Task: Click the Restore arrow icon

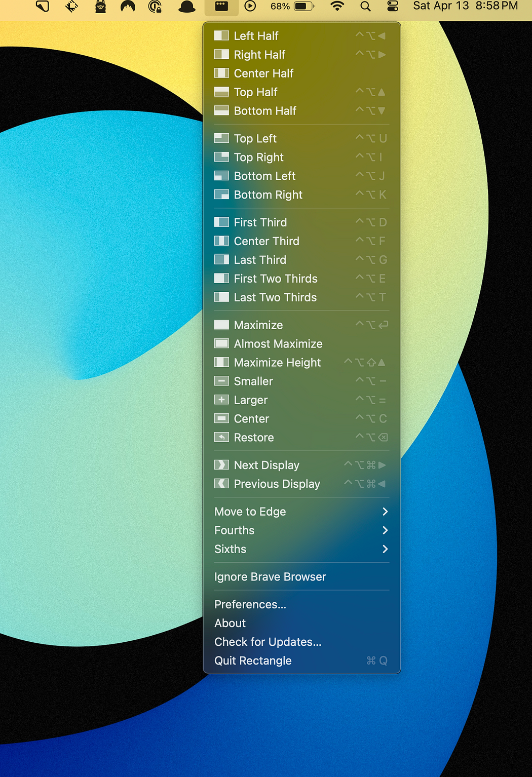Action: point(221,438)
